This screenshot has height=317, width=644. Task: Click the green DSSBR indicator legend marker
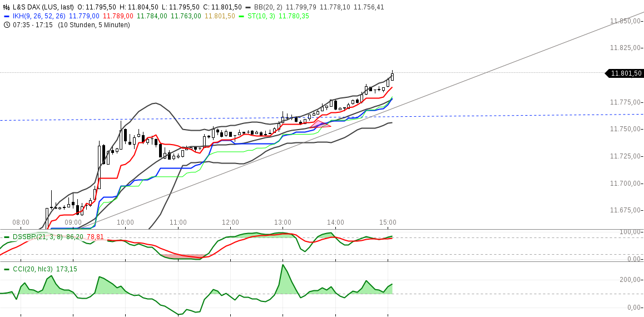6,237
